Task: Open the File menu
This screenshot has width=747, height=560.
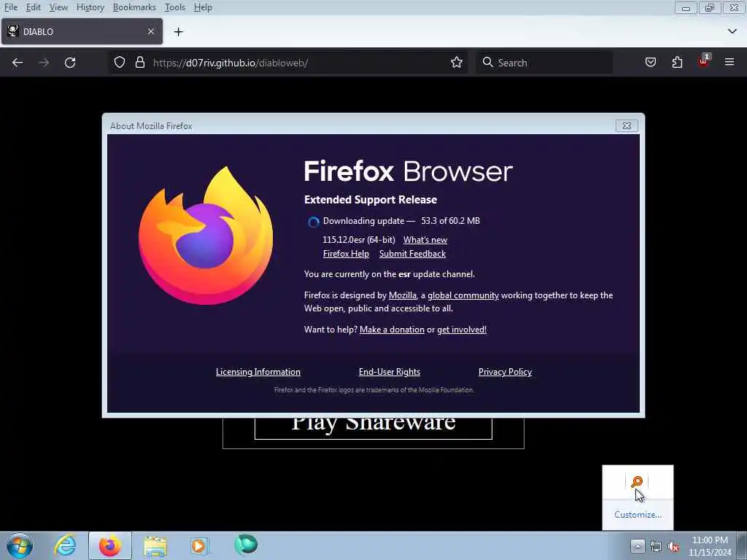Action: 10,7
